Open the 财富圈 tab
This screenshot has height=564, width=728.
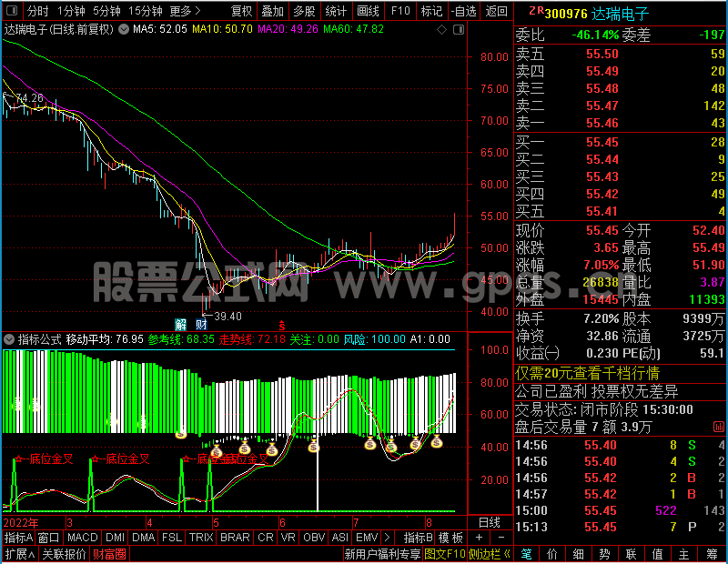[109, 554]
